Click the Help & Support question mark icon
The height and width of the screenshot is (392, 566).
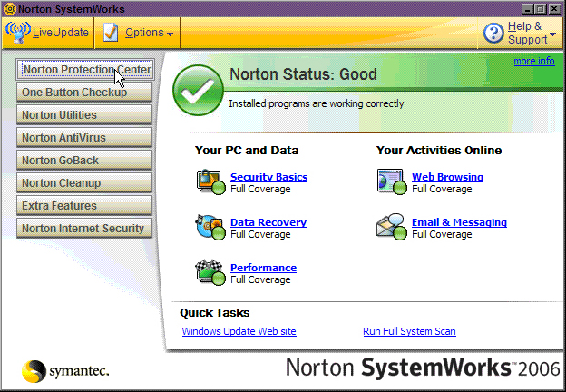coord(493,33)
